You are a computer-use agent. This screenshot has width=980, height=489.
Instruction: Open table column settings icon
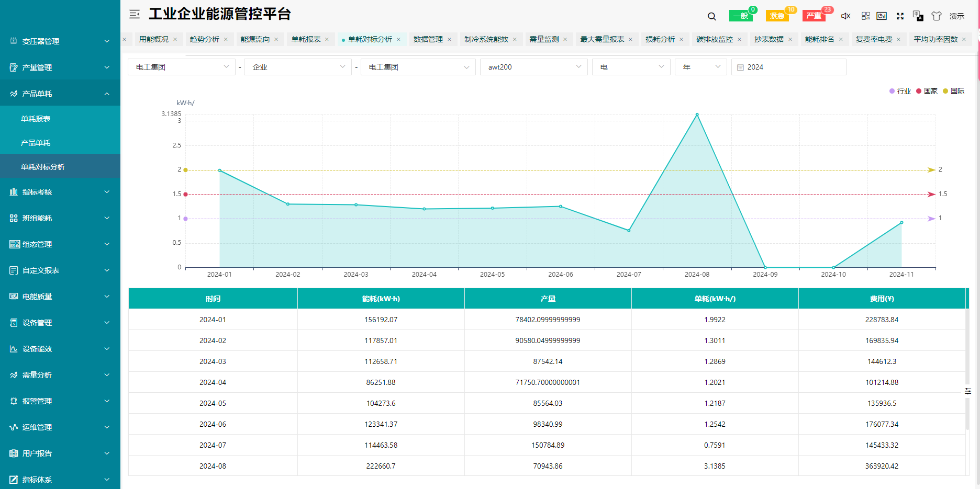click(x=968, y=391)
